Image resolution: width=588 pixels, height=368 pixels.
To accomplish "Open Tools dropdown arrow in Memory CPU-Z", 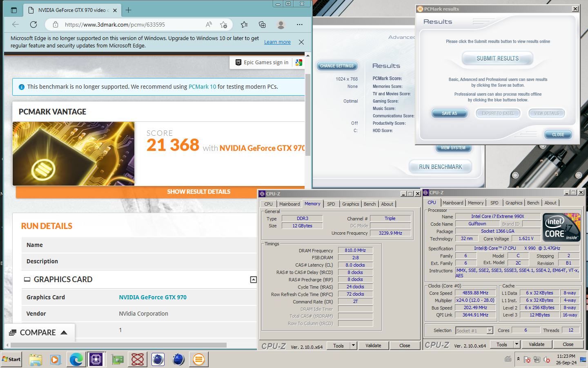I will [354, 346].
